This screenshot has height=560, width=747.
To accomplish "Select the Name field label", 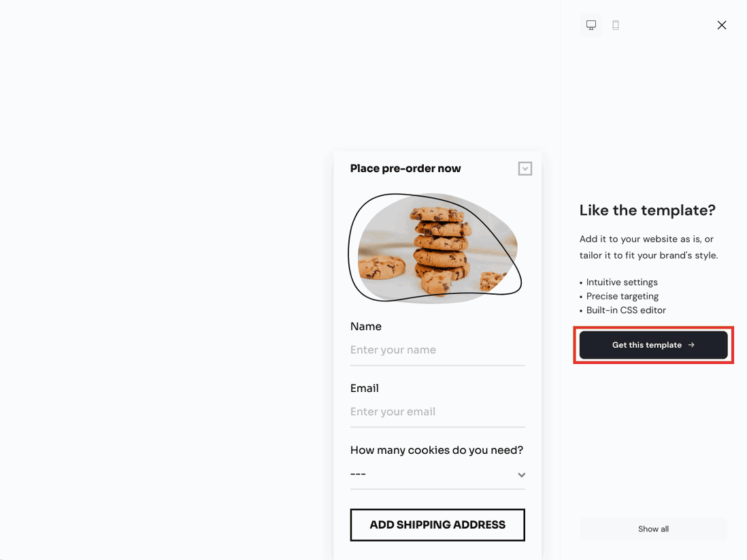I will click(x=366, y=327).
